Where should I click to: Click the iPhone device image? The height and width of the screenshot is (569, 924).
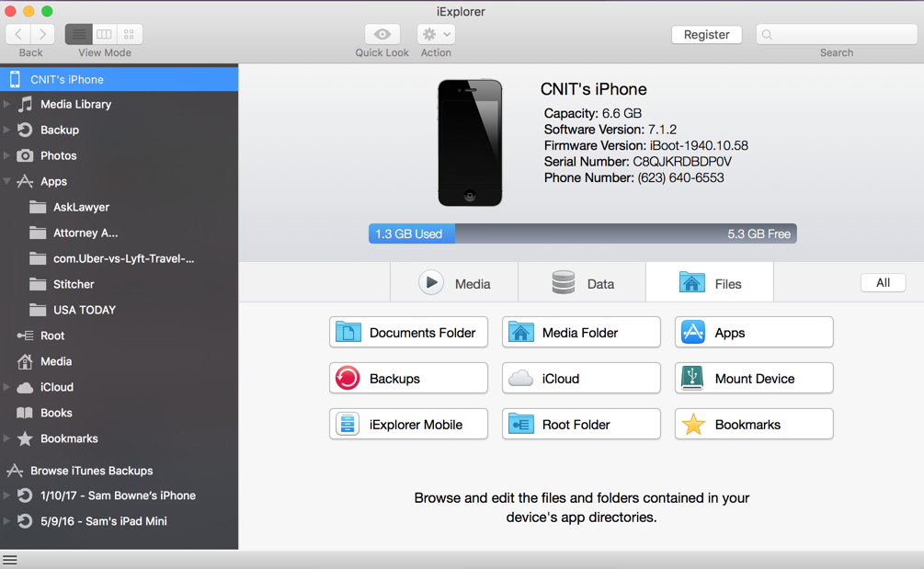tap(470, 142)
